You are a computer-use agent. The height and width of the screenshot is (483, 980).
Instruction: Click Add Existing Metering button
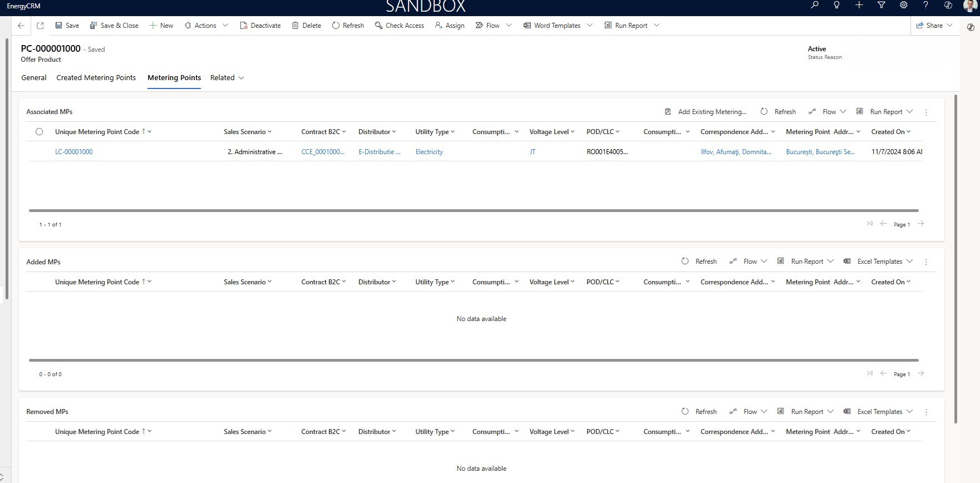tap(706, 112)
